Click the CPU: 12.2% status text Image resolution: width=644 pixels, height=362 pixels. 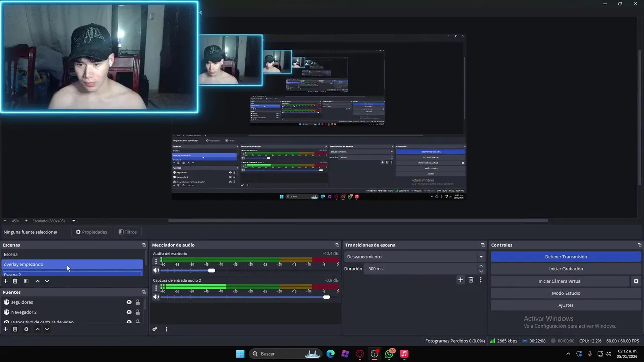[x=590, y=341]
